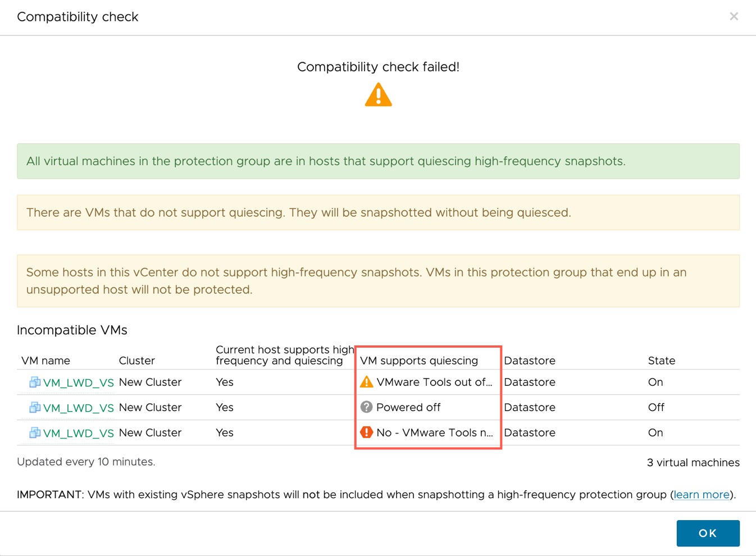Click the VM name column header

pos(45,361)
